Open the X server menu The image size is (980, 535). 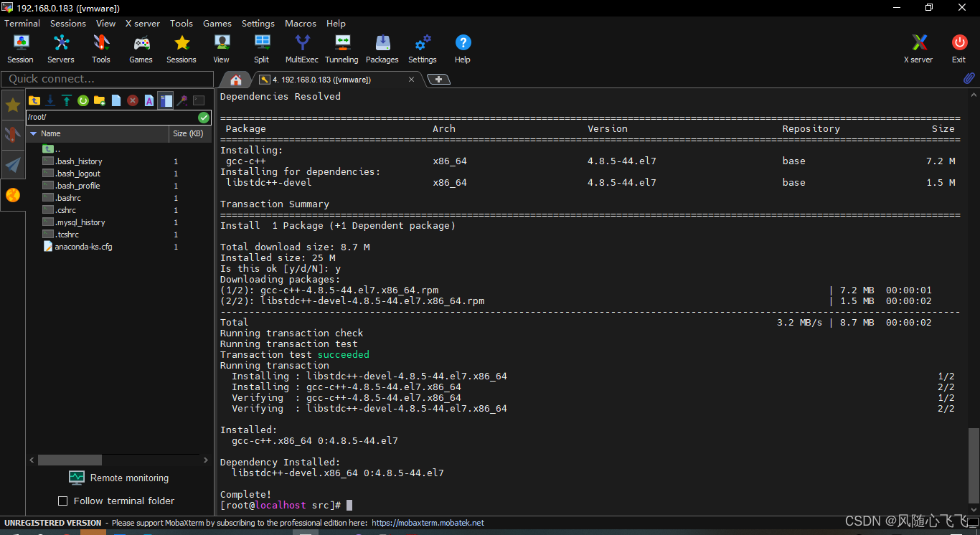pyautogui.click(x=143, y=23)
